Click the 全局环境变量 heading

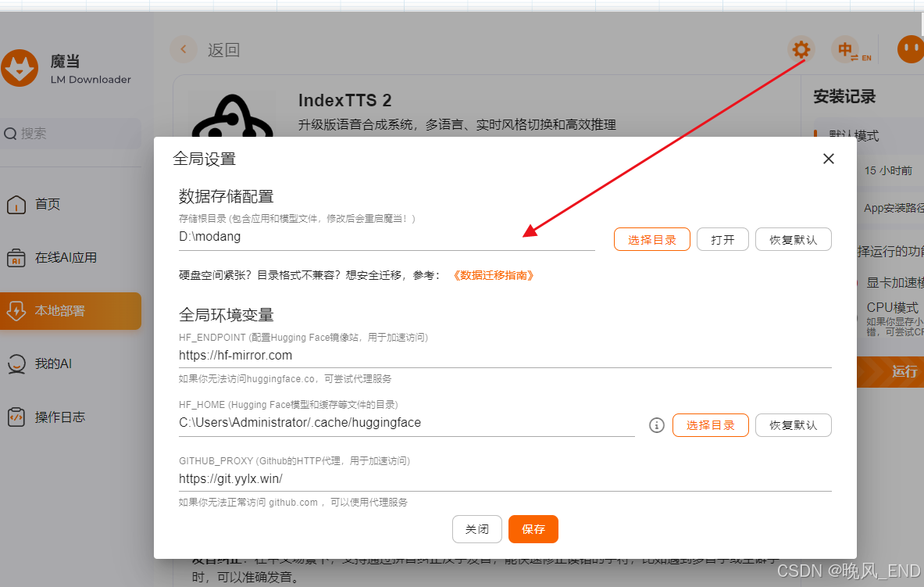coord(227,315)
